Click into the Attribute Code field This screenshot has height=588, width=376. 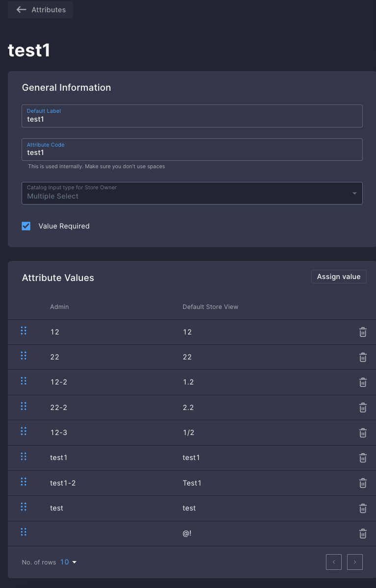192,150
